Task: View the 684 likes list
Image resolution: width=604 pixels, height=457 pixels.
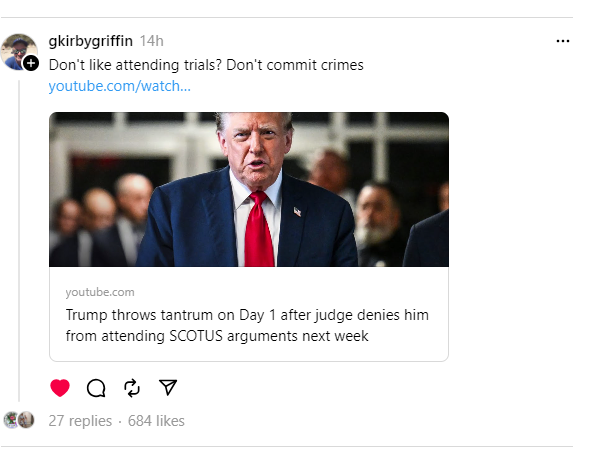Action: click(x=156, y=421)
